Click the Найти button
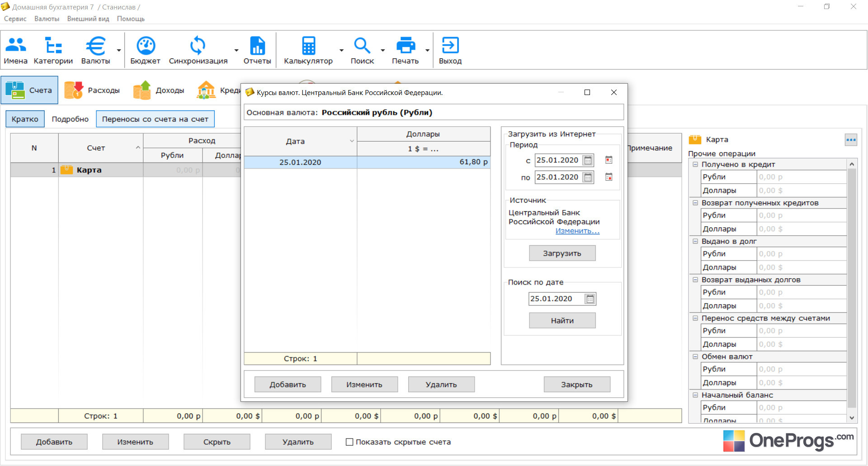This screenshot has height=466, width=868. [562, 320]
